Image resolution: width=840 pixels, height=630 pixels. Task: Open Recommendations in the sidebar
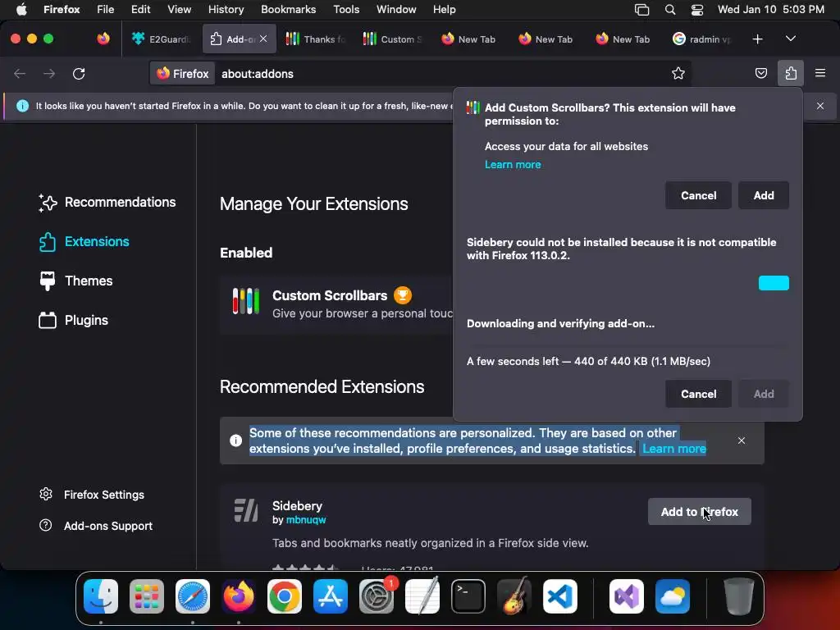[x=107, y=203]
